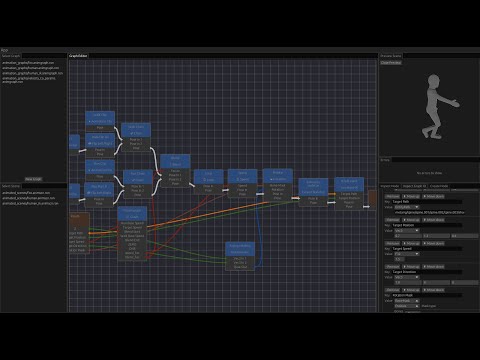
Task: Move the Target Position parameter up
Action: (411, 220)
